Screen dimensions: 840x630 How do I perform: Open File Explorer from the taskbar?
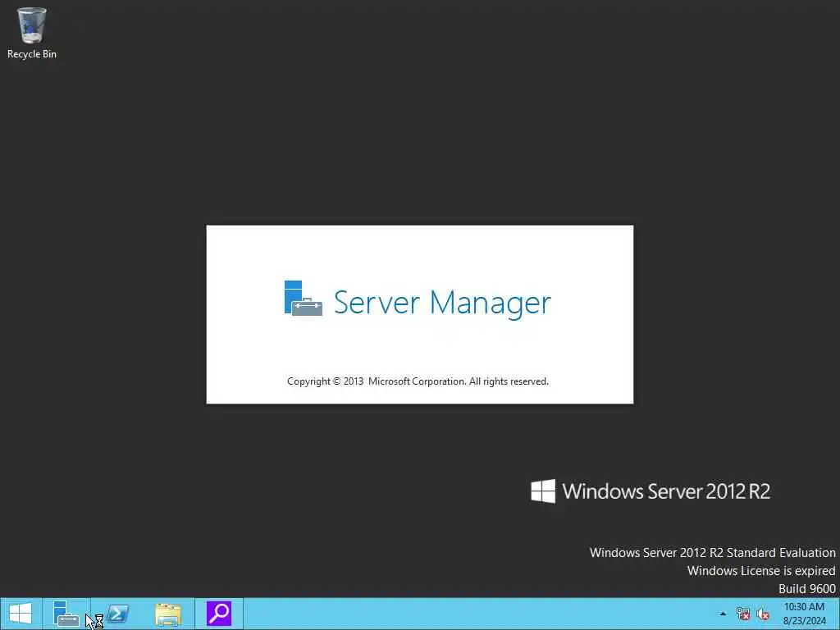tap(168, 614)
